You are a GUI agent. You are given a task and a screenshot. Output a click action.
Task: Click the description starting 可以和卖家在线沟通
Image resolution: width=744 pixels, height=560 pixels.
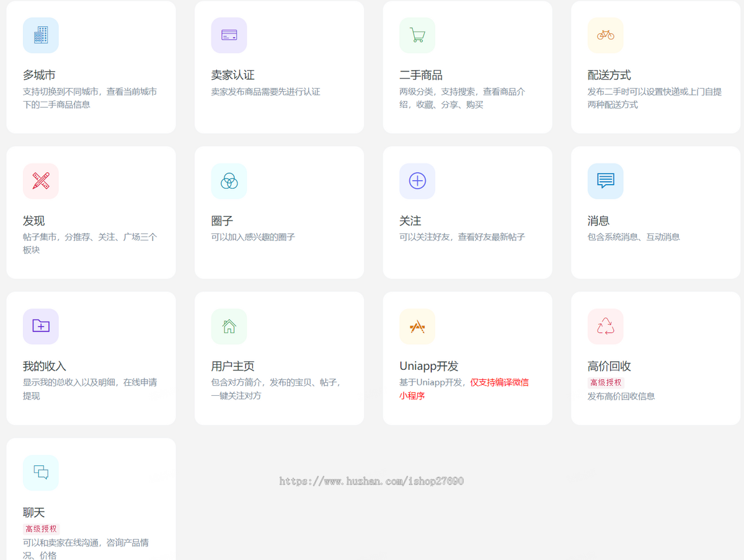[86, 549]
